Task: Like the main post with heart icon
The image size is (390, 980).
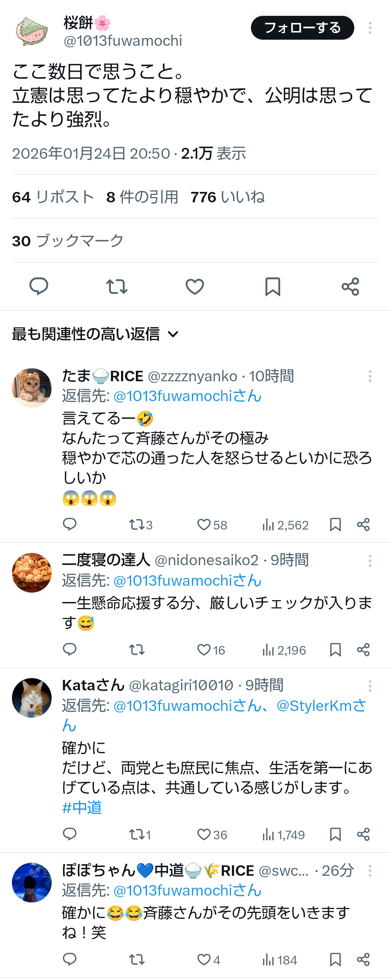Action: point(195,286)
